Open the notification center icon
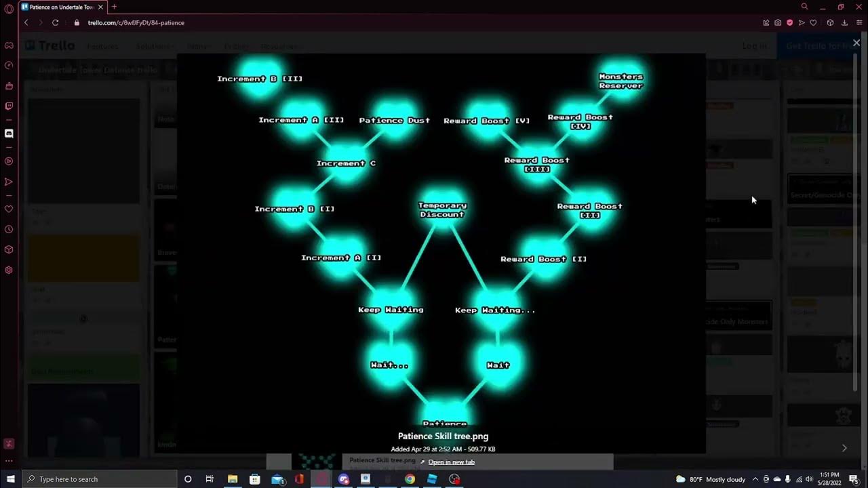The width and height of the screenshot is (868, 488). pos(854,479)
